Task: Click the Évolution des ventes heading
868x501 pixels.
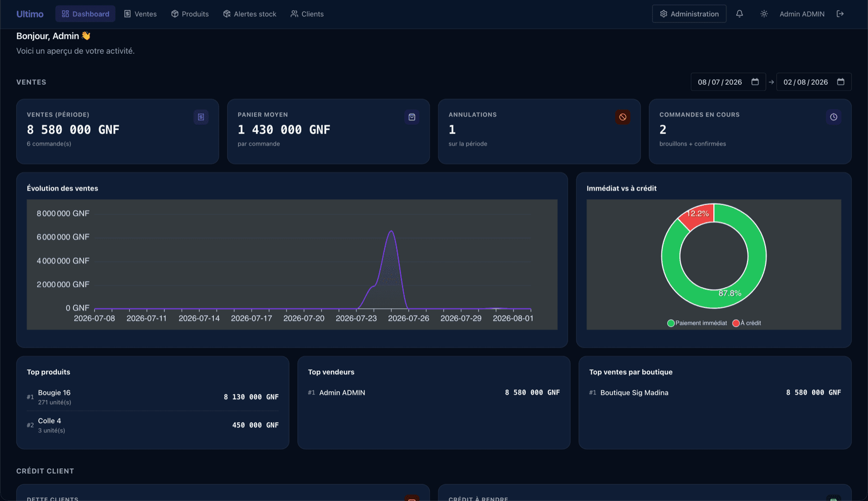Action: [62, 188]
